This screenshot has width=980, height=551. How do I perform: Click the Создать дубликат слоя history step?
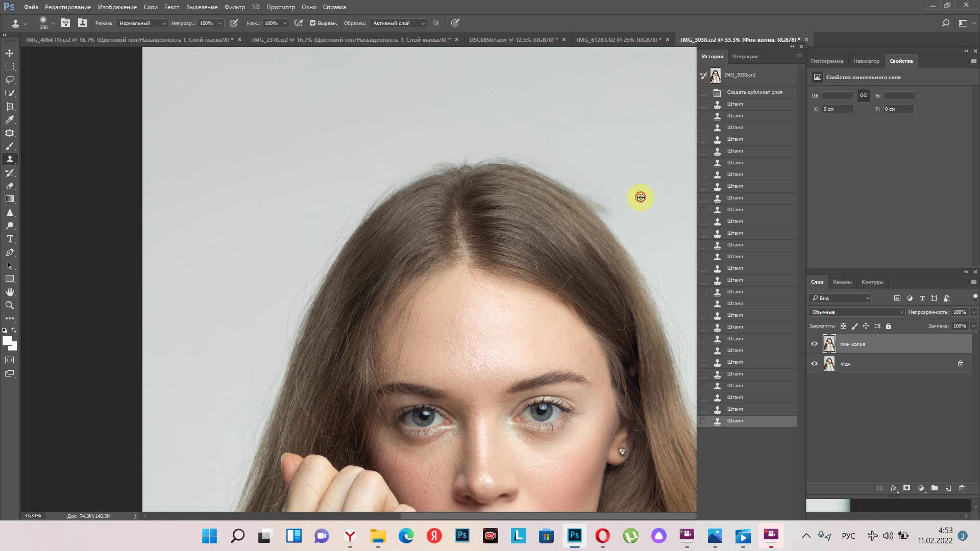coord(754,92)
